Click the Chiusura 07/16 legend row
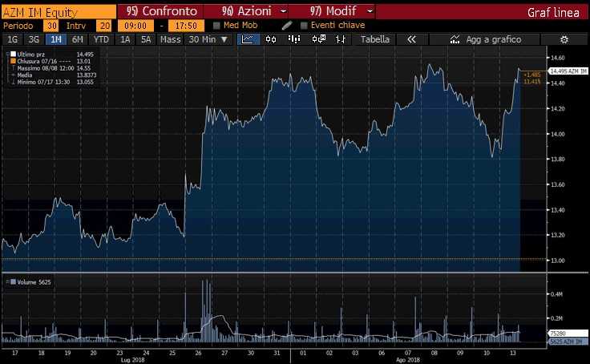Screen dimensions: 590x364 [52, 61]
